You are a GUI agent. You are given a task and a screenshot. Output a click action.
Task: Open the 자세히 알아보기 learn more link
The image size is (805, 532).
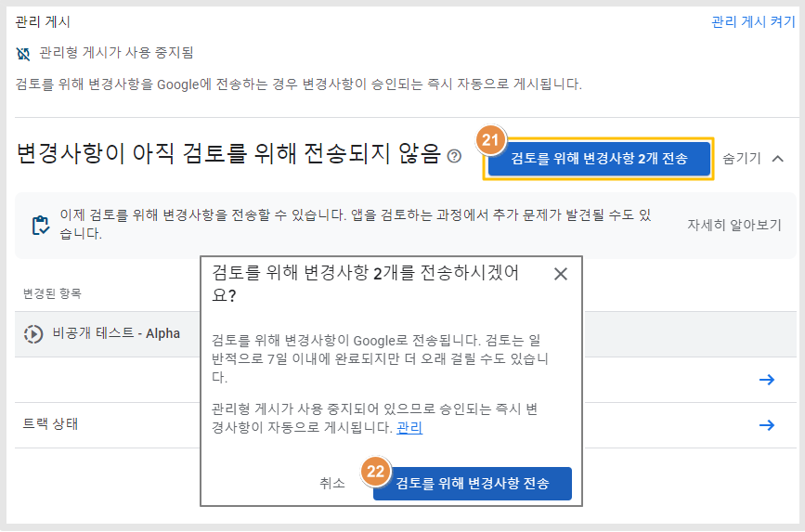734,225
